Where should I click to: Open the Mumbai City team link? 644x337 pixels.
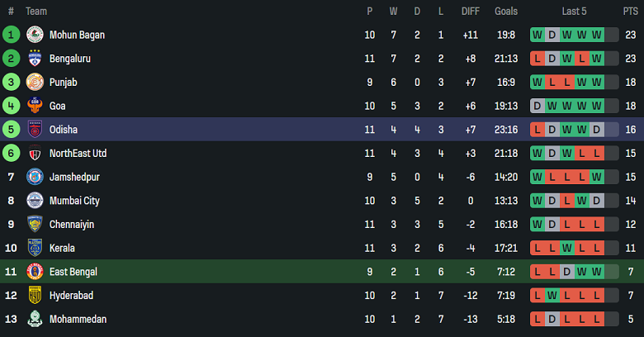click(73, 201)
